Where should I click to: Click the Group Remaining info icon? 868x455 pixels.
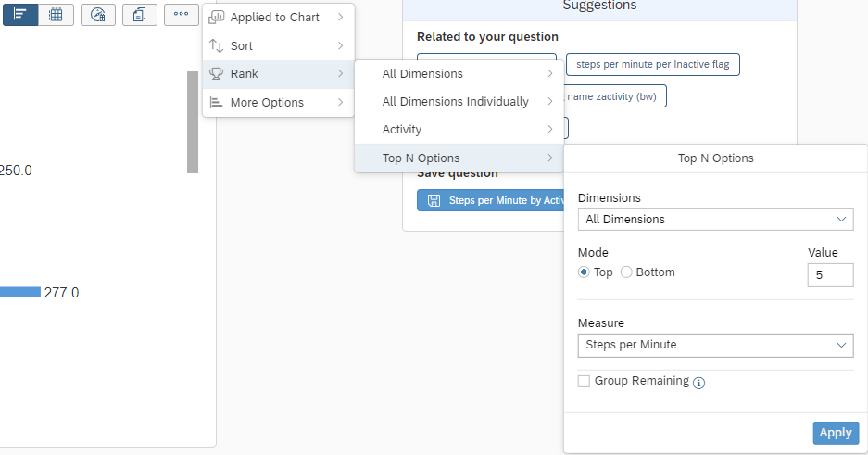(x=699, y=383)
